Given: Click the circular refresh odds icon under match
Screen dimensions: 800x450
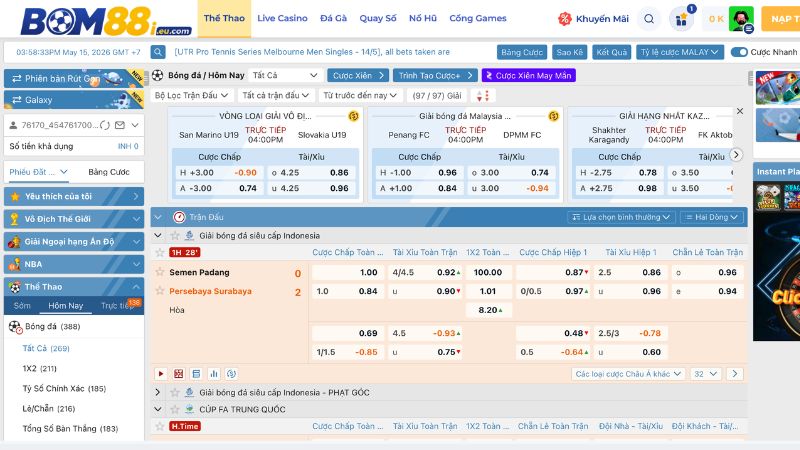Looking at the screenshot, I should click(x=232, y=374).
